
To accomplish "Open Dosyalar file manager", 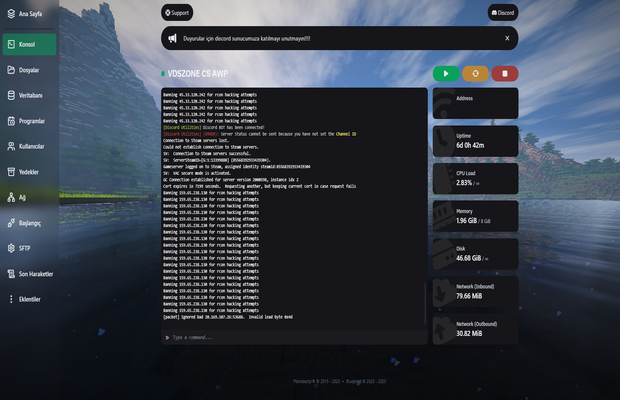I will coord(29,70).
